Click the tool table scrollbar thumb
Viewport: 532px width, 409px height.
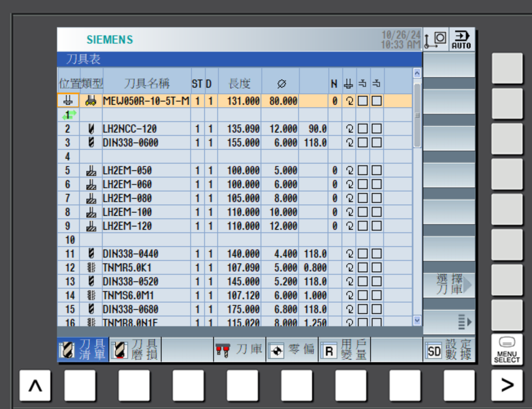417,115
